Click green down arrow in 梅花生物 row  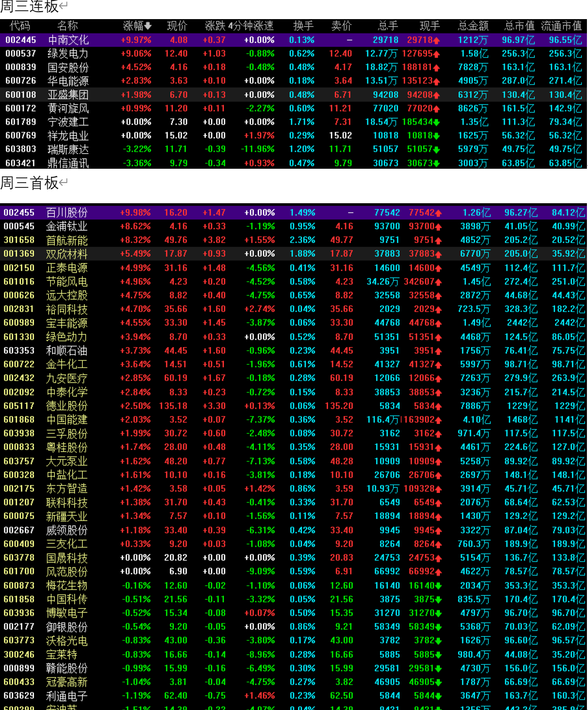tap(438, 586)
